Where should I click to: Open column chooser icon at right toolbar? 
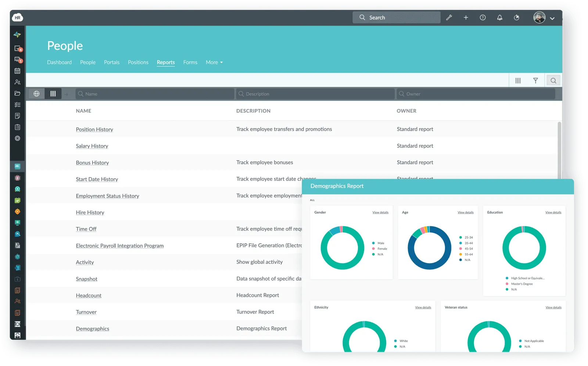pos(518,80)
